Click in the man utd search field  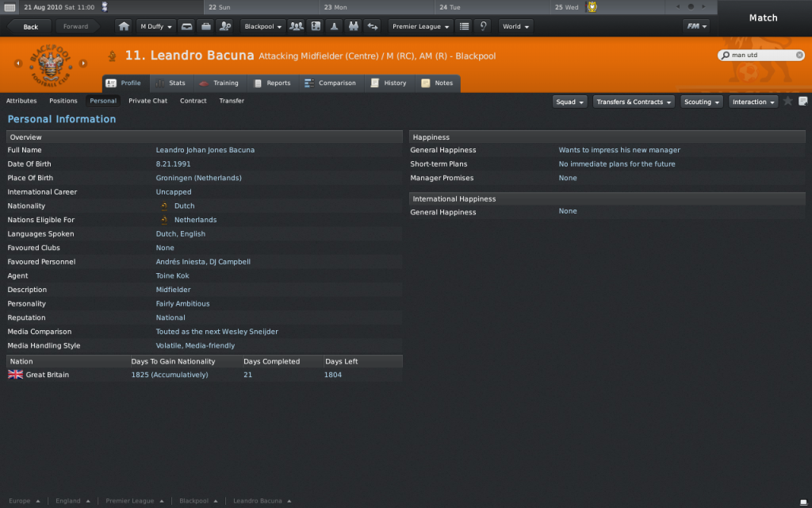coord(761,55)
